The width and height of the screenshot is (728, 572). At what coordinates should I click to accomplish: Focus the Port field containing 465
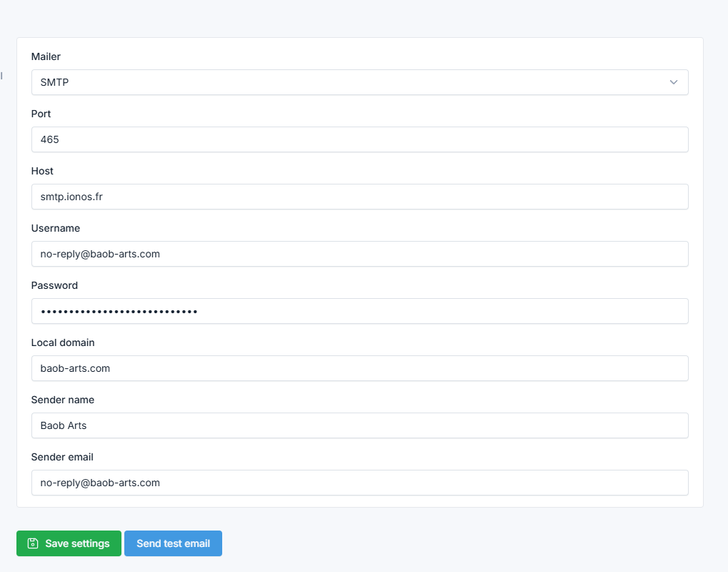359,139
